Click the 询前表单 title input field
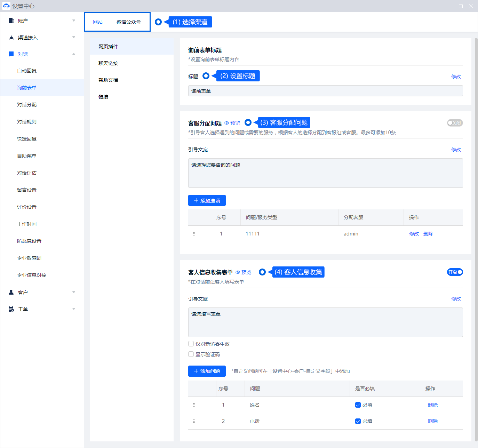Viewport: 478px width, 448px height. point(325,91)
